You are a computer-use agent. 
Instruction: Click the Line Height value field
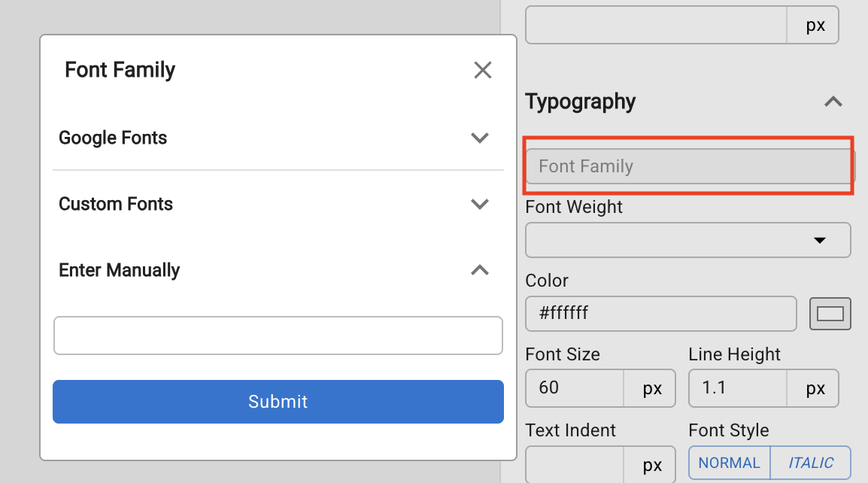click(x=737, y=388)
